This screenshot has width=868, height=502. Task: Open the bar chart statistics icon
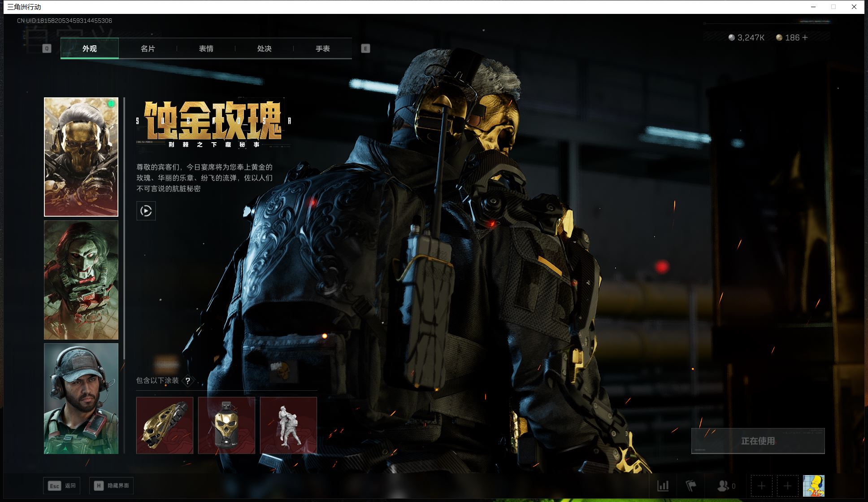coord(663,485)
